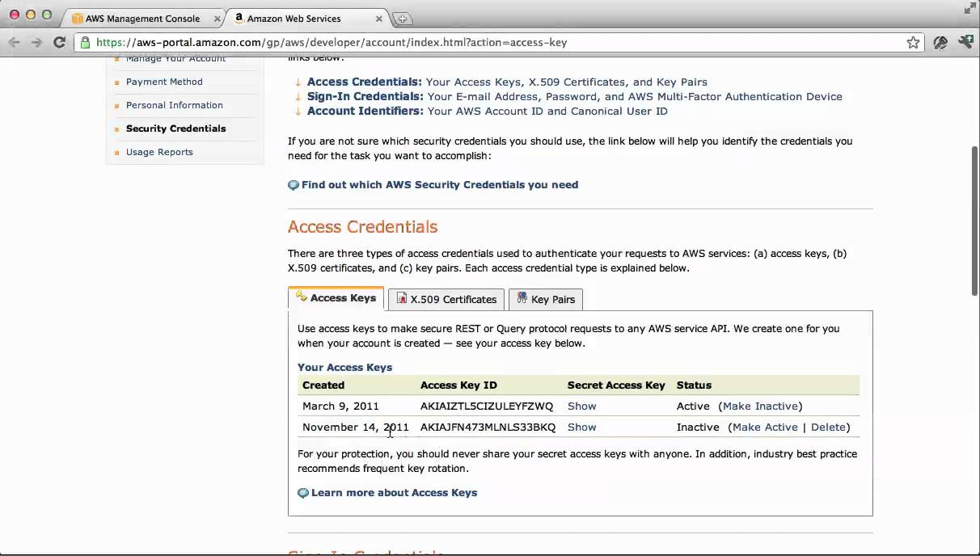Click the March 9, 2011 created date
980x556 pixels.
(x=340, y=406)
